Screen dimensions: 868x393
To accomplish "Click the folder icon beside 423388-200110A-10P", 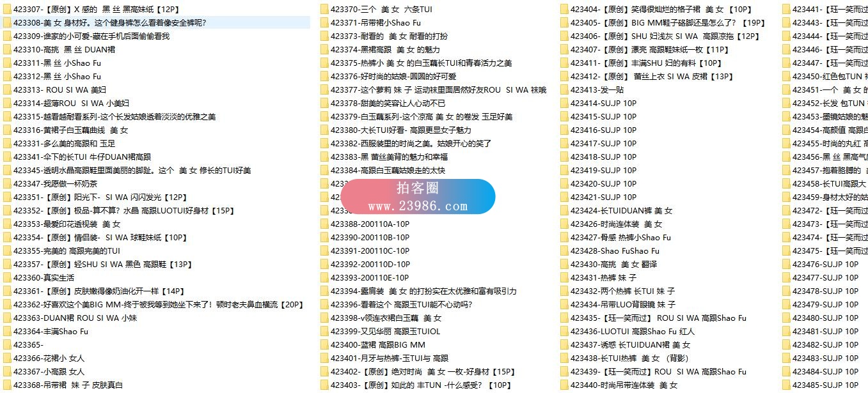I will point(324,224).
